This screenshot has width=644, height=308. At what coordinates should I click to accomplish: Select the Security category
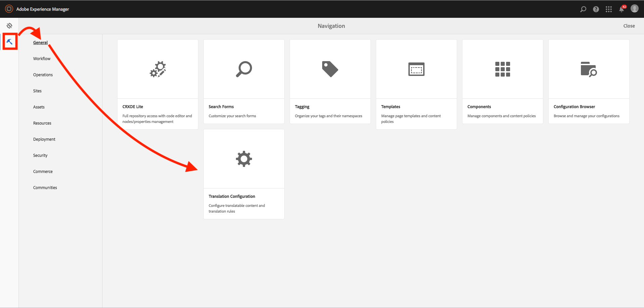tap(40, 156)
